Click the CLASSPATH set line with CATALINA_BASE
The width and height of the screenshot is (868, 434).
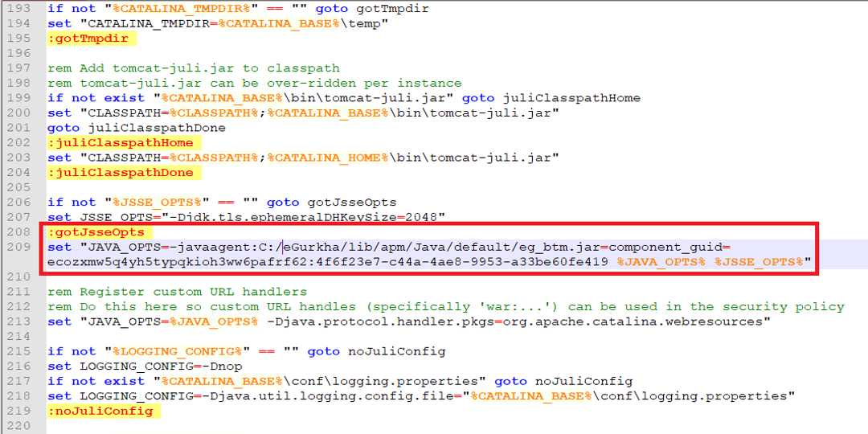[303, 113]
